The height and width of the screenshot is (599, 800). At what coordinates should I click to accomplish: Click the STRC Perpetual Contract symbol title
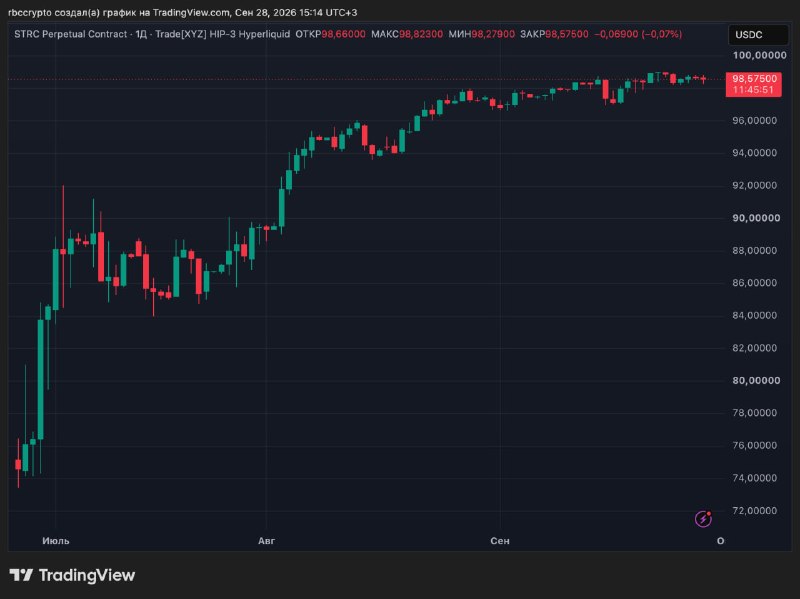(x=70, y=34)
